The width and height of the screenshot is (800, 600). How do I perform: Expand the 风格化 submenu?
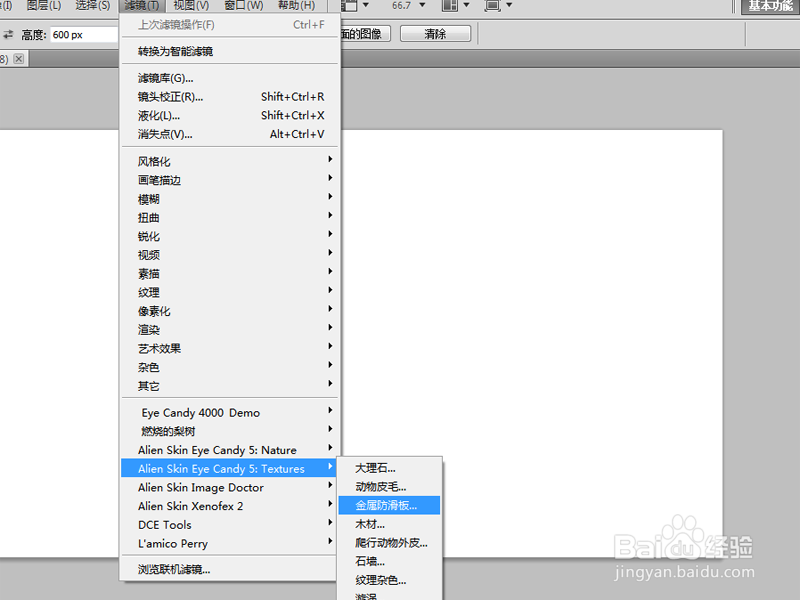click(230, 161)
